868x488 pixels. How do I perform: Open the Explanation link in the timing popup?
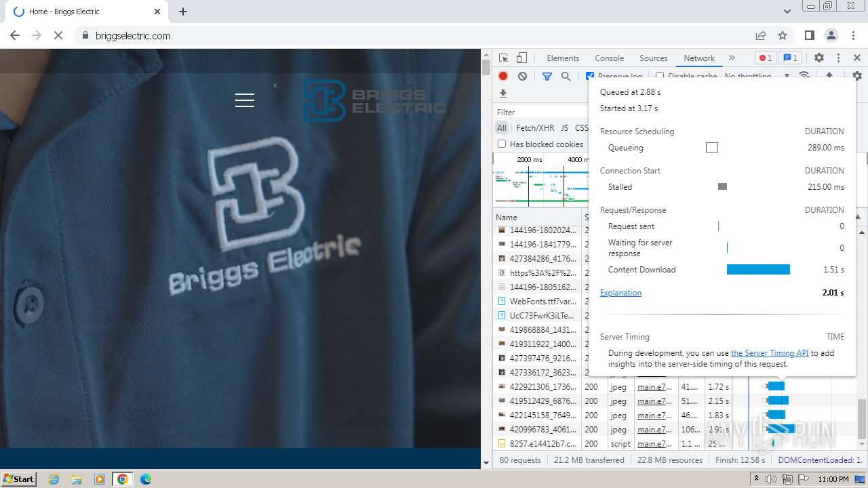coord(620,293)
